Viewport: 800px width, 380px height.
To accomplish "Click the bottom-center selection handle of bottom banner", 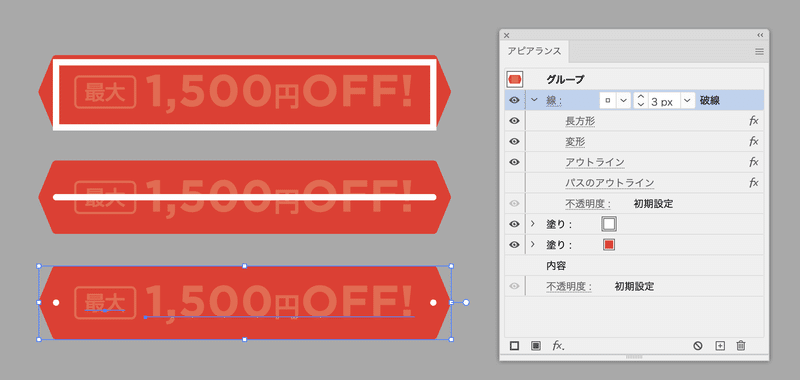I will 244,339.
